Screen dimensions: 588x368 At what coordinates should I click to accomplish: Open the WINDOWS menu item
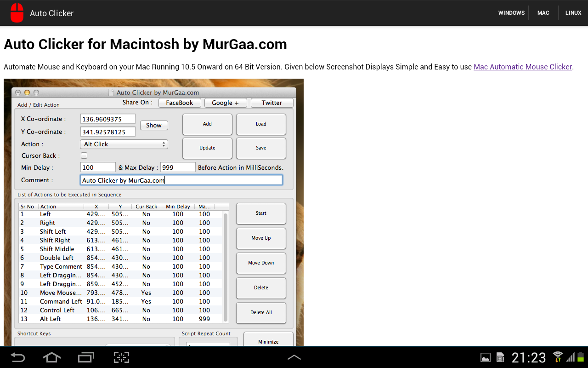point(511,13)
